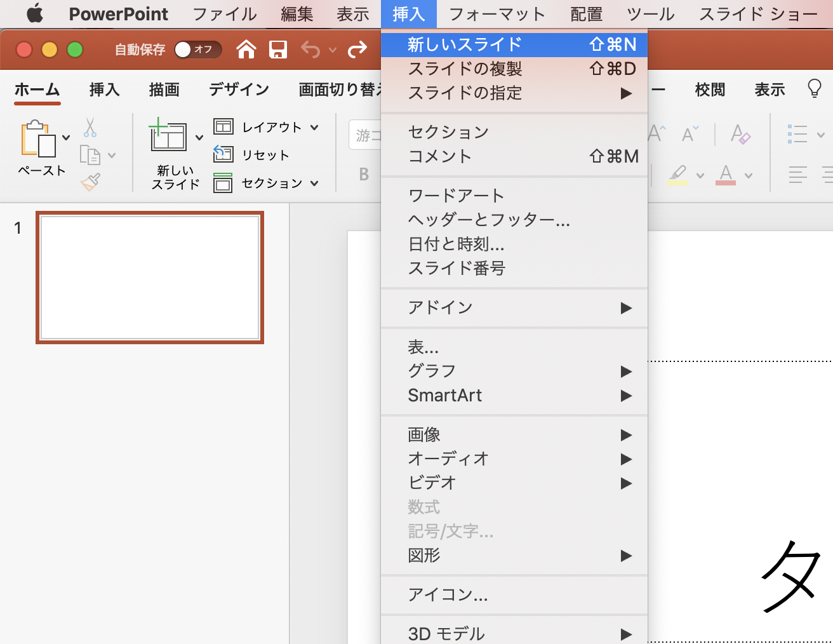Open グラフ submenu

tap(514, 371)
